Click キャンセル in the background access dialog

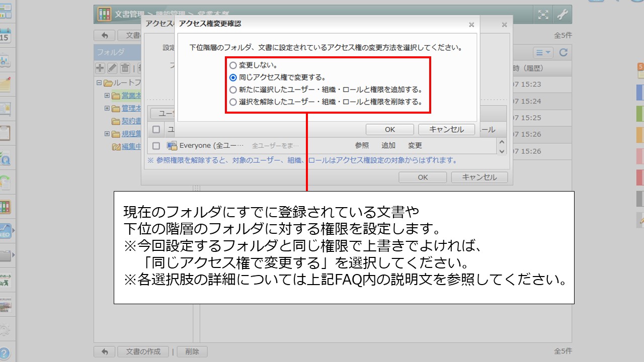[479, 177]
